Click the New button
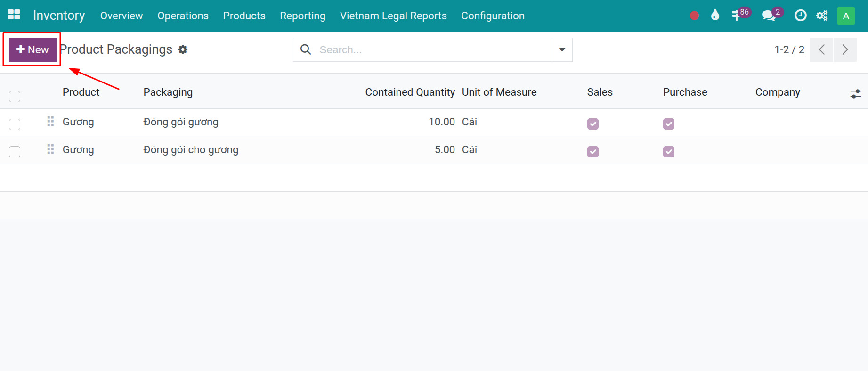The width and height of the screenshot is (868, 371). [x=32, y=49]
